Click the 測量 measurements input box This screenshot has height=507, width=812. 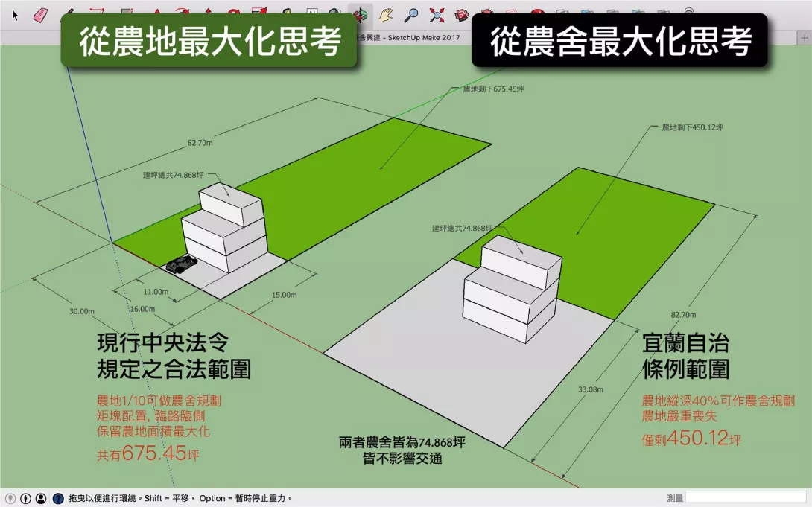coord(745,497)
